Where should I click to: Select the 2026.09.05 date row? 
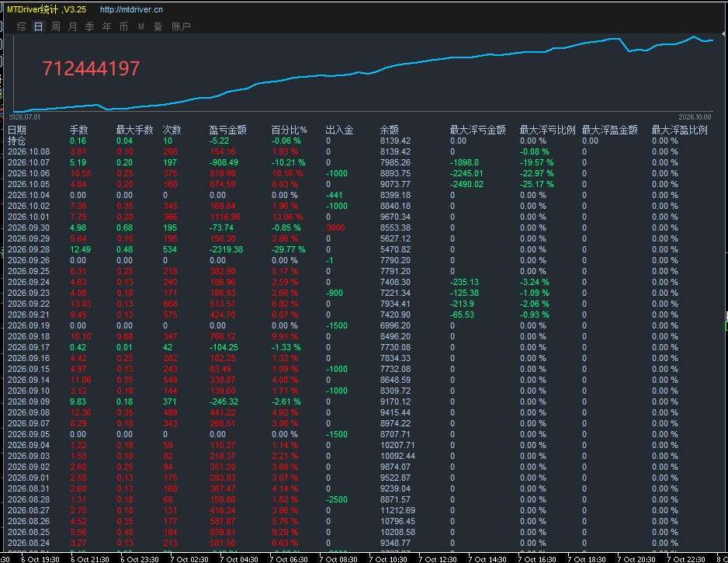tap(29, 434)
